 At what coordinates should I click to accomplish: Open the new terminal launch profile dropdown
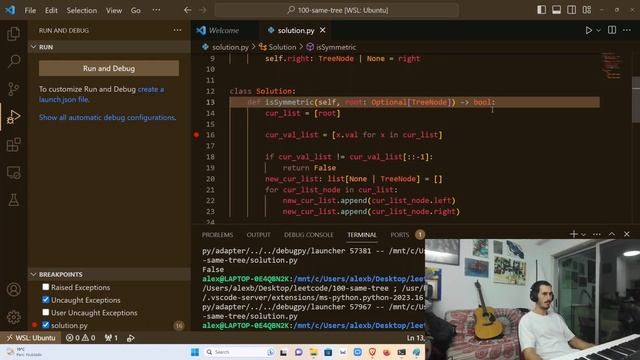point(584,234)
